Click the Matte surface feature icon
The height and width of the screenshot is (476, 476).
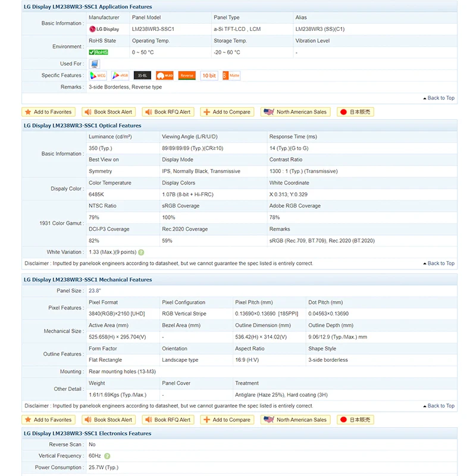click(231, 76)
